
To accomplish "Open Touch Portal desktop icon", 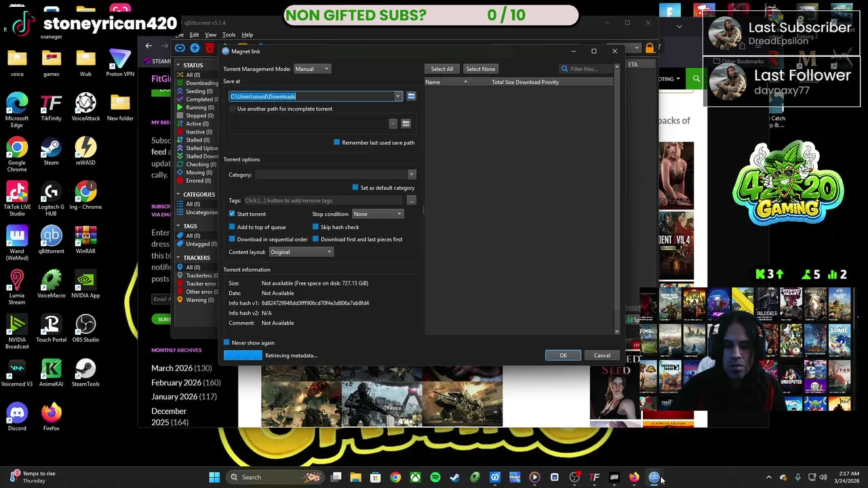I will 51,329.
